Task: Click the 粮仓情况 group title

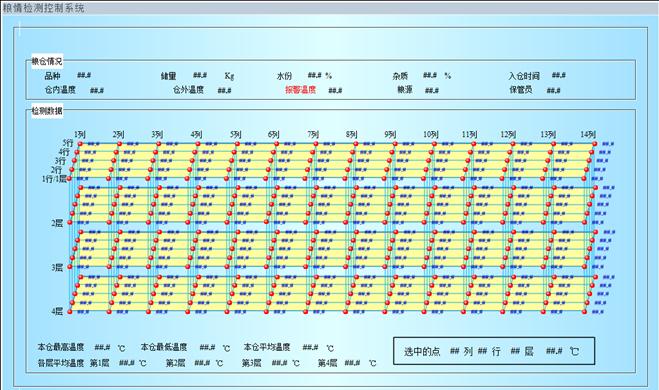Action: tap(47, 61)
